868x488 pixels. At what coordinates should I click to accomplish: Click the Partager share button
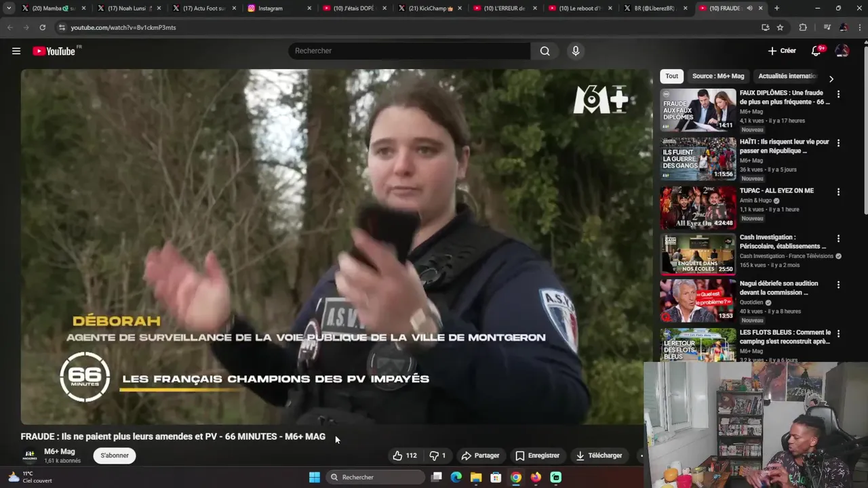tap(480, 455)
